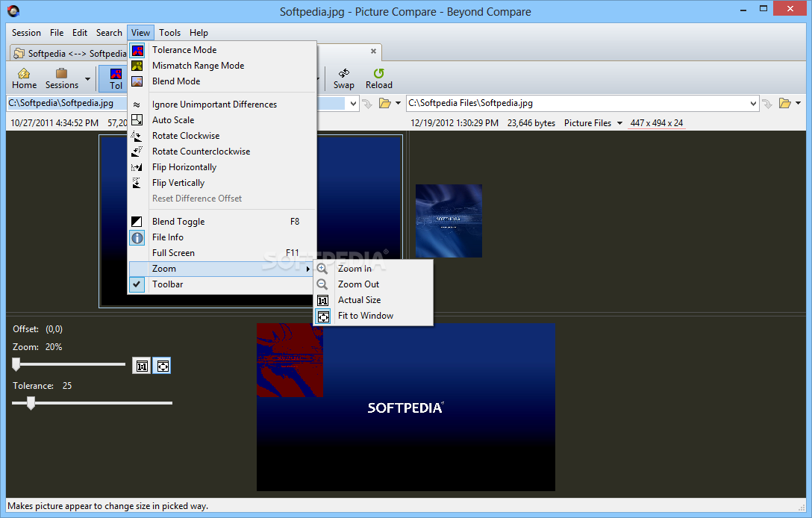Close the open View menu
Image resolution: width=812 pixels, height=518 pixels.
coord(140,33)
